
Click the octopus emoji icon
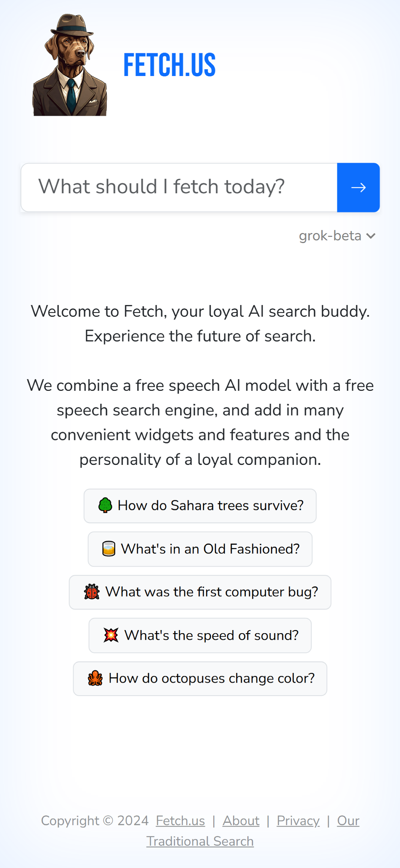95,678
